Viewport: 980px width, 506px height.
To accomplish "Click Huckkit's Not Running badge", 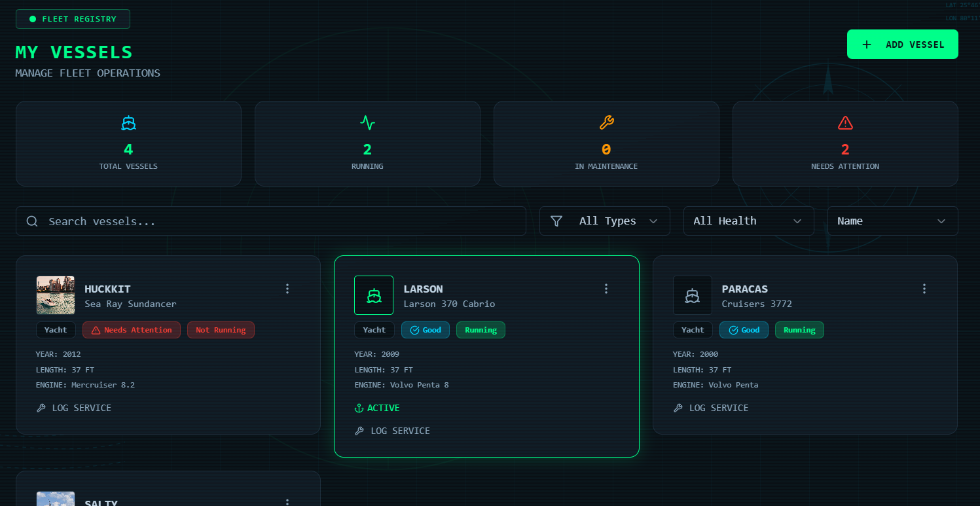I will 221,330.
